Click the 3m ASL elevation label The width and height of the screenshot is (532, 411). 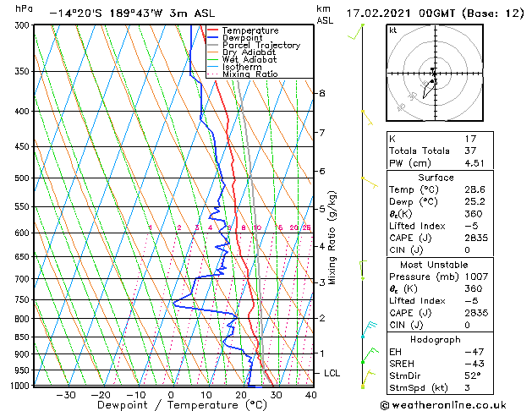192,14
